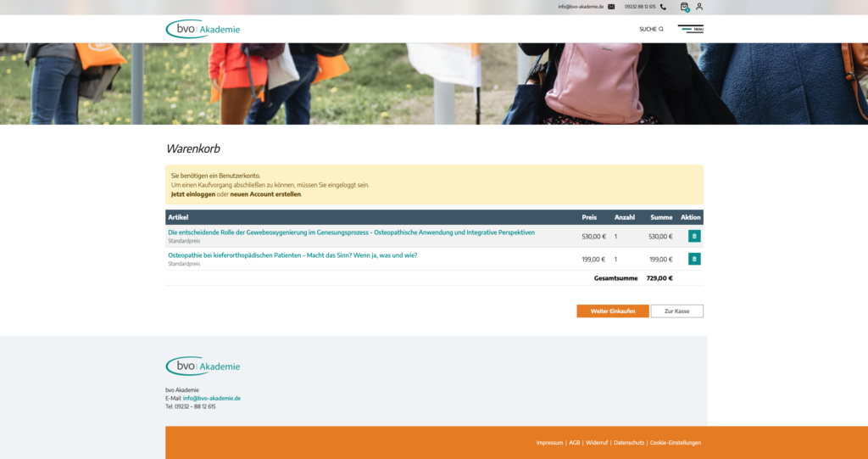Remove the Osteopathie kieferorthopädischen item via trash icon

pyautogui.click(x=694, y=259)
